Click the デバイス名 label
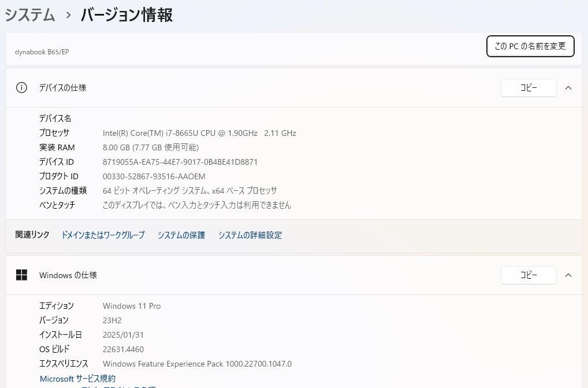The image size is (588, 388). tap(55, 118)
